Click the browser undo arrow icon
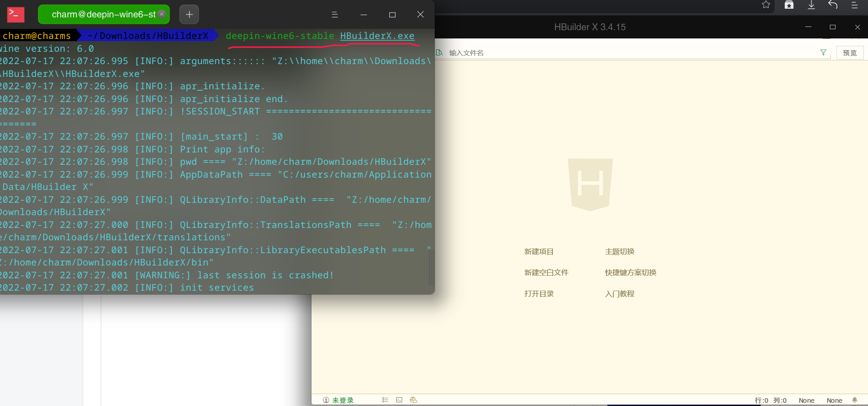 pyautogui.click(x=833, y=5)
